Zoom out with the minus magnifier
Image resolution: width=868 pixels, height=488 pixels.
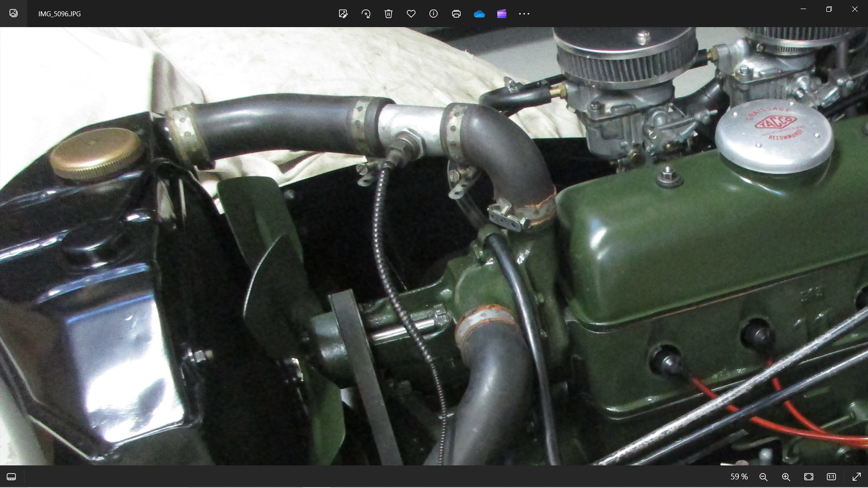point(764,477)
